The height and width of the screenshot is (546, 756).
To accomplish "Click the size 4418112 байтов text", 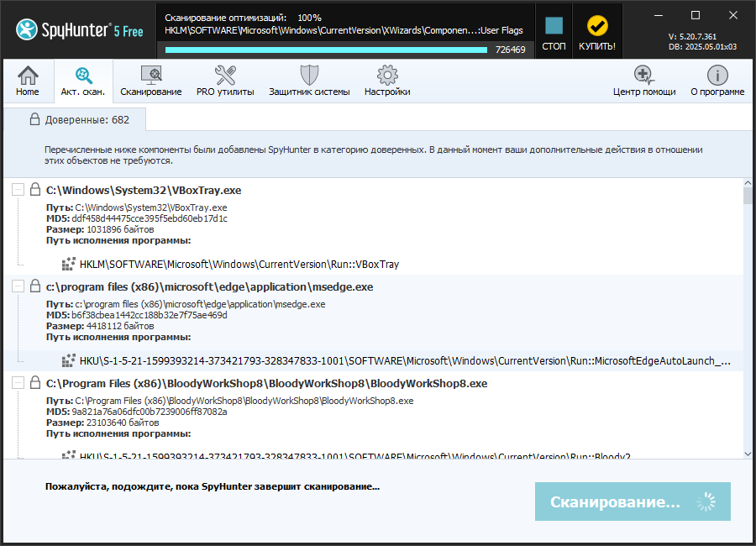I will 120,326.
